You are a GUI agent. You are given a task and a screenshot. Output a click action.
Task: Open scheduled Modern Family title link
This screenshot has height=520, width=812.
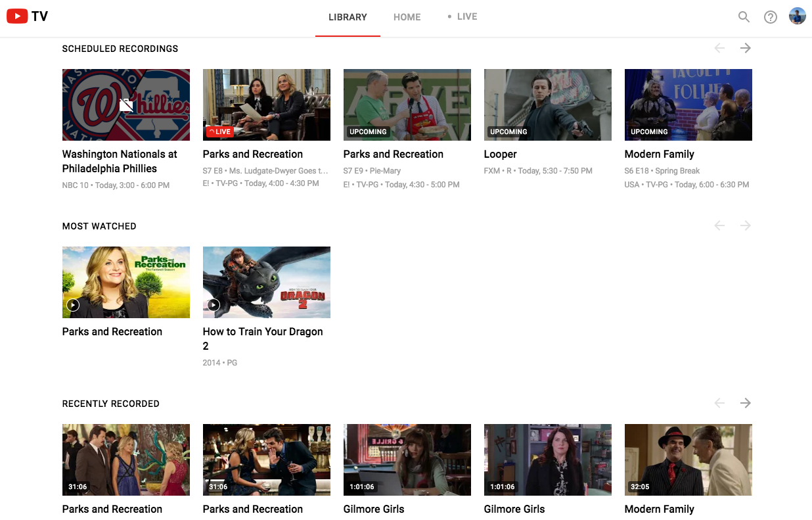(660, 154)
